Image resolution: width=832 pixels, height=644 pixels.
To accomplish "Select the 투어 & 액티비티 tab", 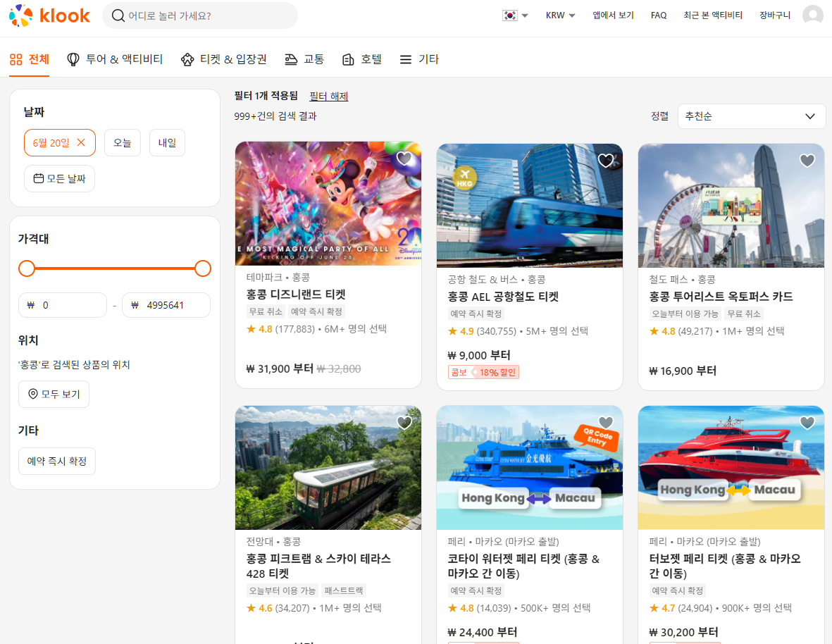I will tap(115, 59).
